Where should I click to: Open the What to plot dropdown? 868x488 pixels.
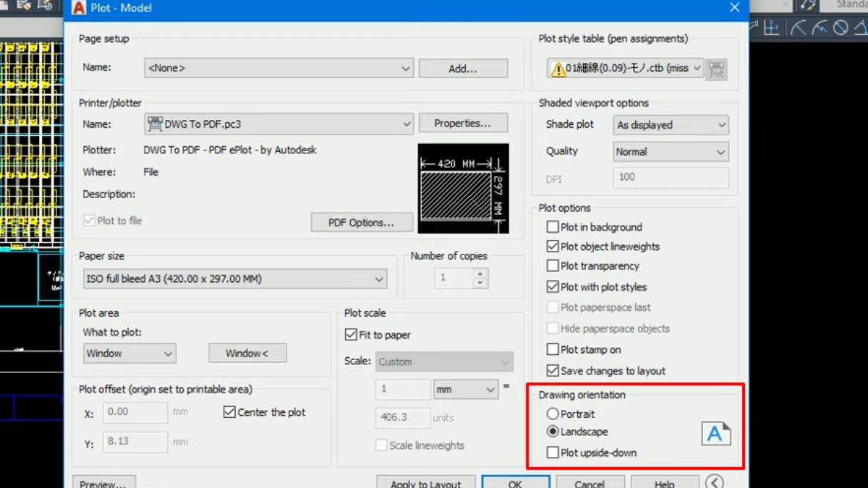tap(129, 354)
